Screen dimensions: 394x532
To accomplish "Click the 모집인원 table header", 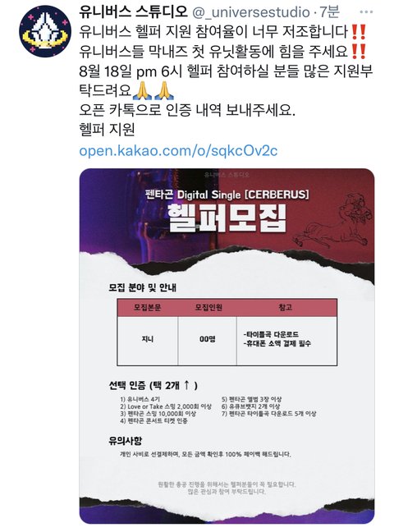I will coord(208,307).
